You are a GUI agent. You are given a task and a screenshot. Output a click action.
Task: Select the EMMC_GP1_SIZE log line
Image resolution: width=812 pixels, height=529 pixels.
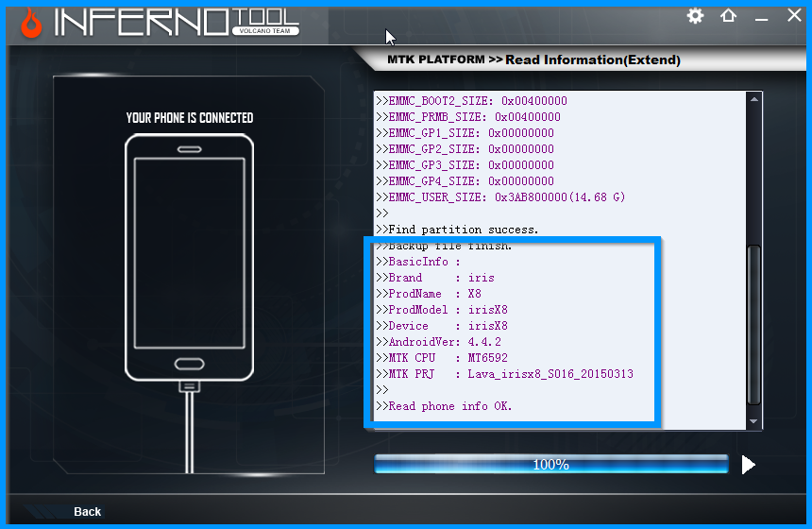tap(465, 132)
